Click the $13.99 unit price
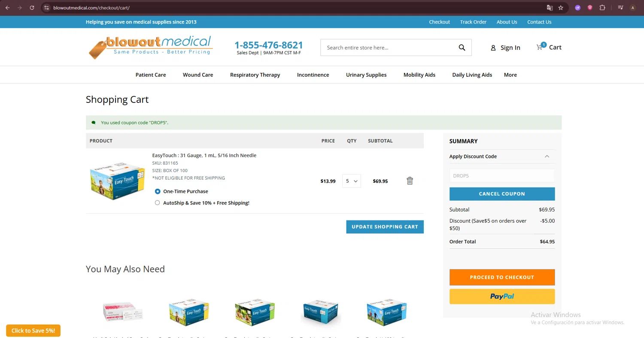The image size is (644, 338). (x=328, y=181)
